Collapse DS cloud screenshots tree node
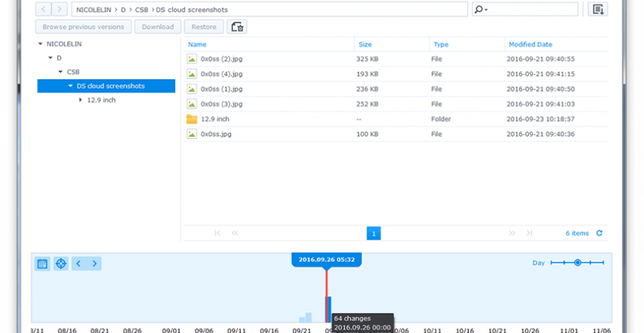644x333 pixels. pos(70,86)
